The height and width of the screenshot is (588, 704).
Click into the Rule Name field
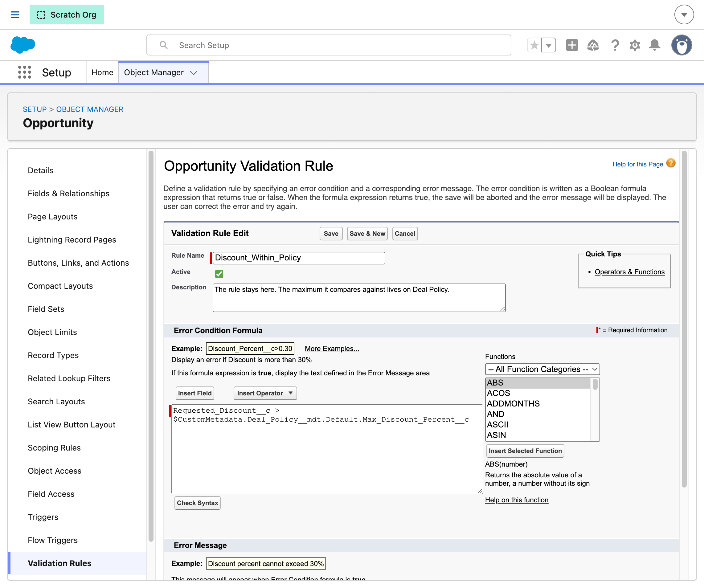(299, 258)
